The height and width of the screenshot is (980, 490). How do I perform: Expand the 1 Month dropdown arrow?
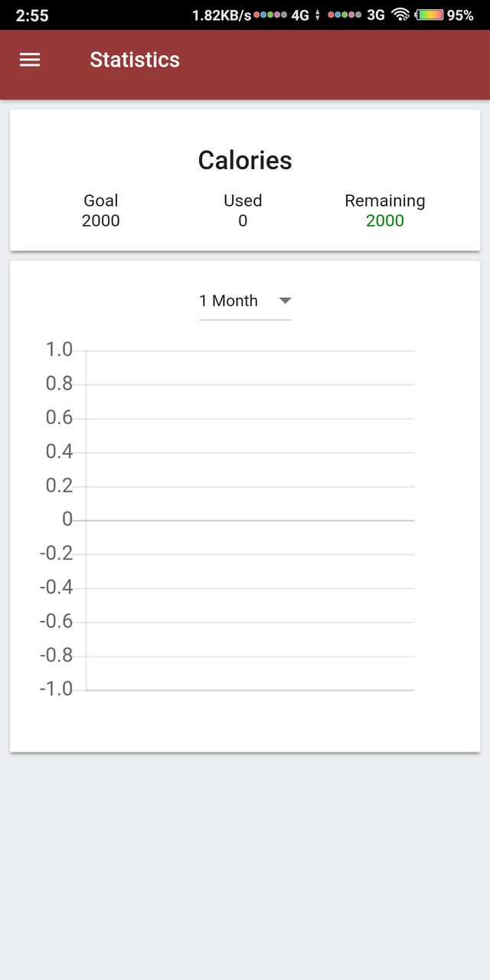point(285,301)
